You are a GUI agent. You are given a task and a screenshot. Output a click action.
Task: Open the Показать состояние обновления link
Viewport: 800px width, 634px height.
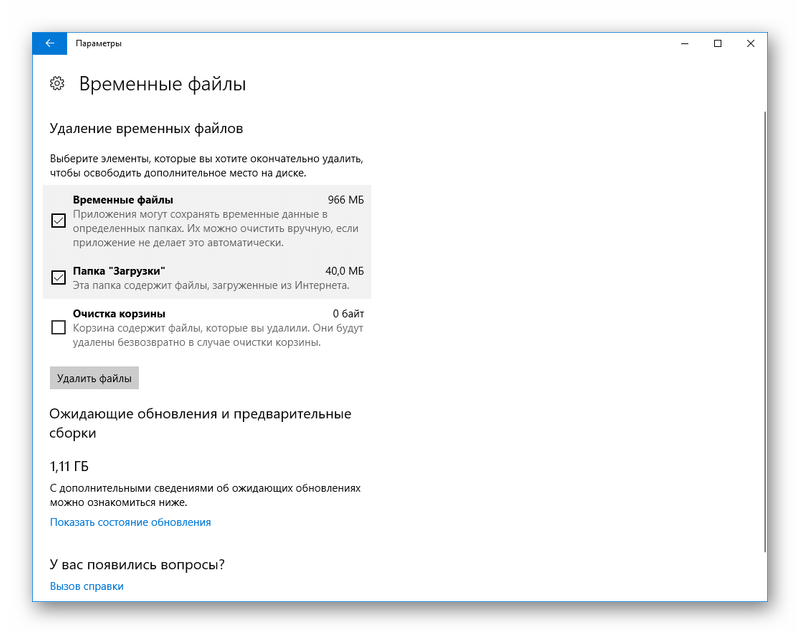[x=130, y=522]
